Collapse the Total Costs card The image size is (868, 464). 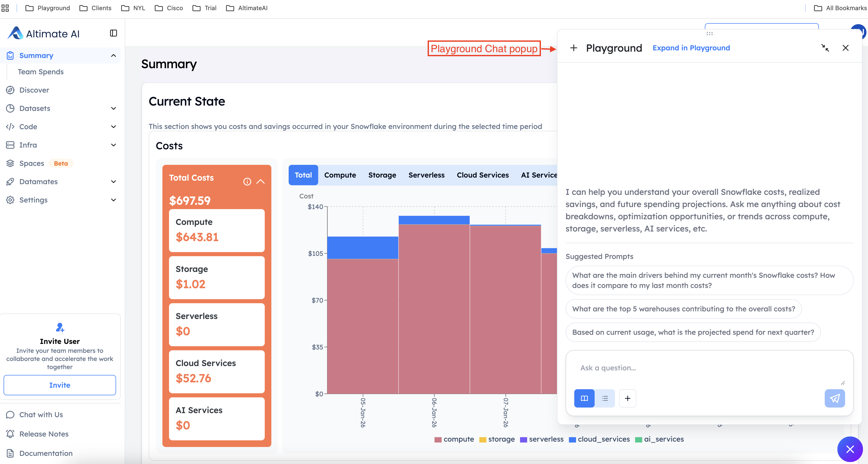click(260, 181)
